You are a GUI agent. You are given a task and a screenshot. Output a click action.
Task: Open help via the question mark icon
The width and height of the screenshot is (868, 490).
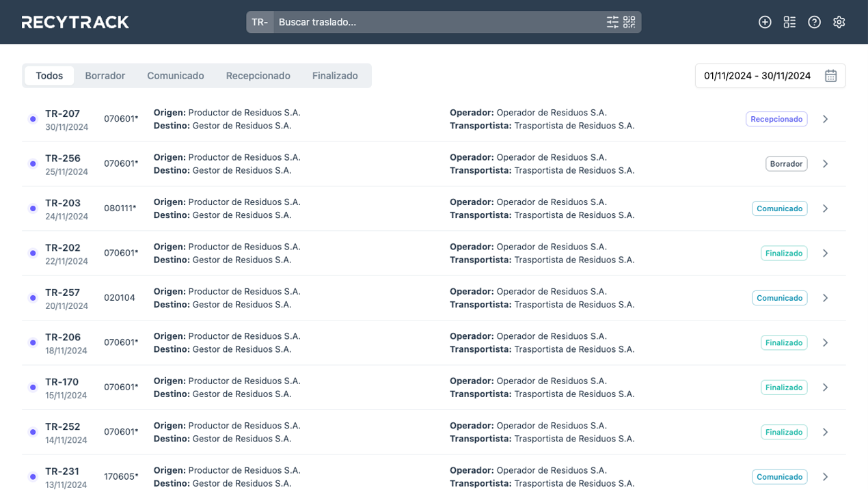click(814, 21)
